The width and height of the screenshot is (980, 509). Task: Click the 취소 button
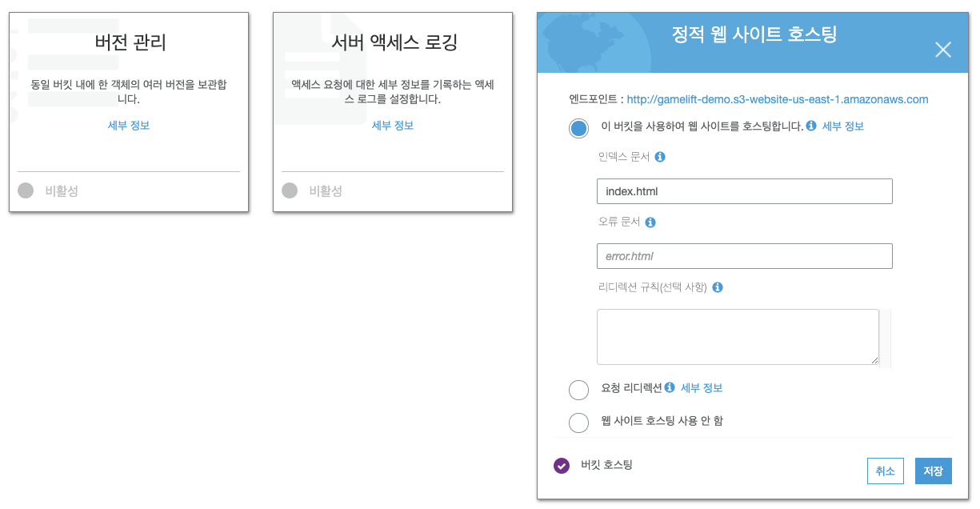[x=885, y=471]
